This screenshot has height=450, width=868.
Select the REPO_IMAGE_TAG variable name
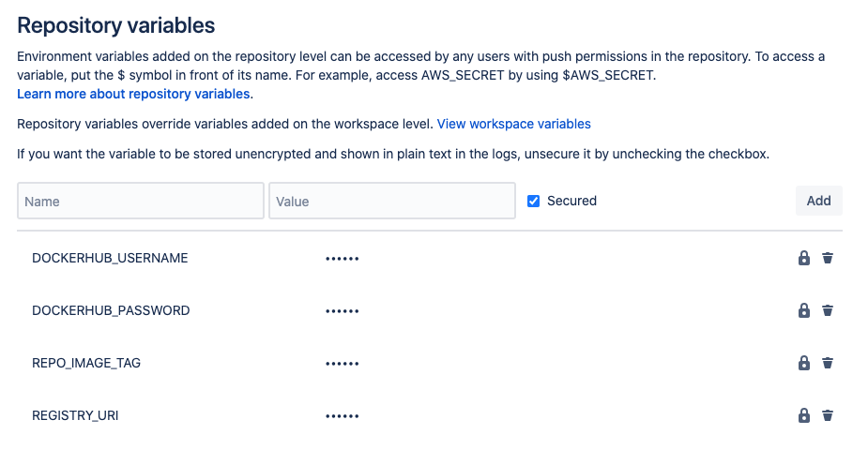pyautogui.click(x=86, y=363)
